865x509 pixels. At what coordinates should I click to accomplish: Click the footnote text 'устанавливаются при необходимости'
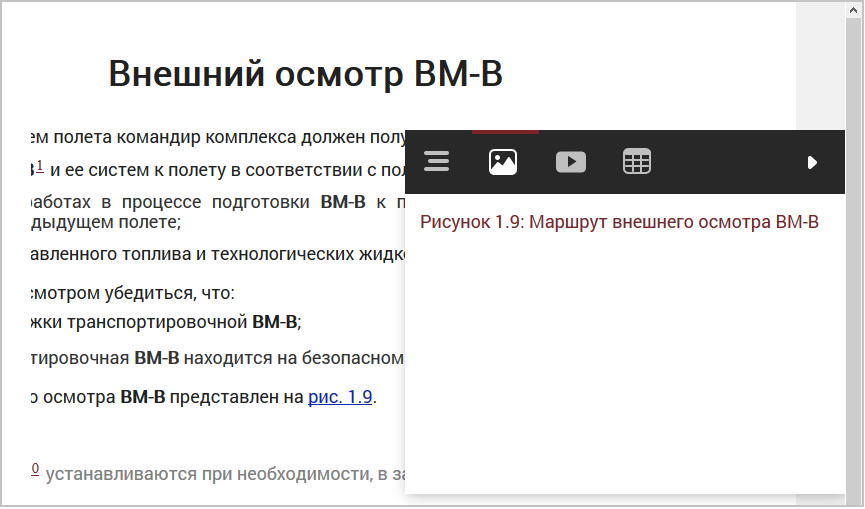pos(220,474)
